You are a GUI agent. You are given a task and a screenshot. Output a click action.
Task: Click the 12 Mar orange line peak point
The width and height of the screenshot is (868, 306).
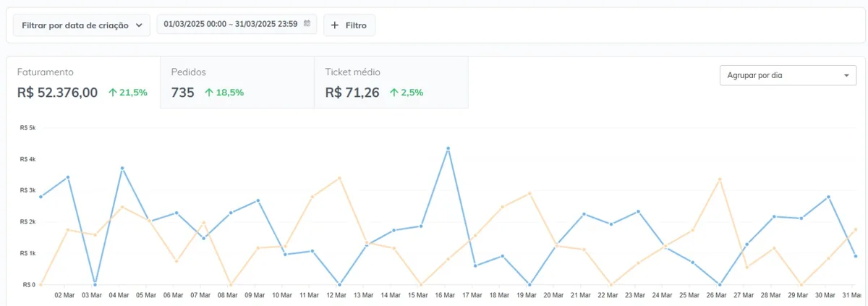(x=339, y=178)
